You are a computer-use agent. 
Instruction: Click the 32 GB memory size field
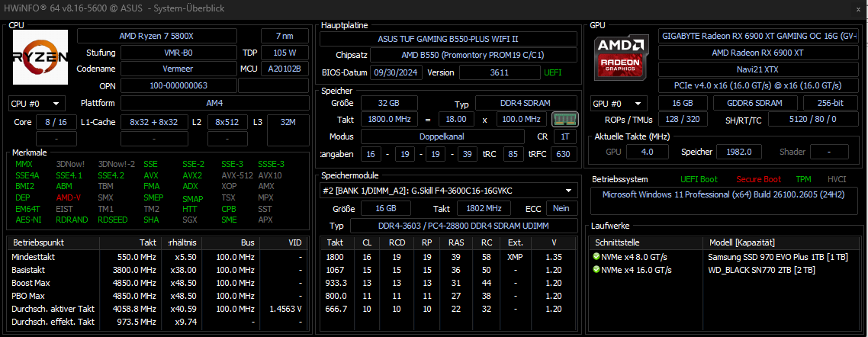[388, 103]
